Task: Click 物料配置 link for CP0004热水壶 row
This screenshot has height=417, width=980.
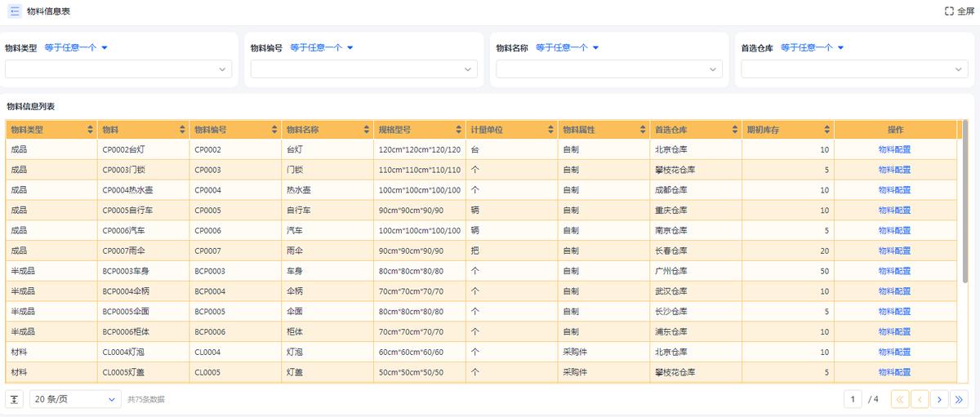Action: tap(894, 190)
